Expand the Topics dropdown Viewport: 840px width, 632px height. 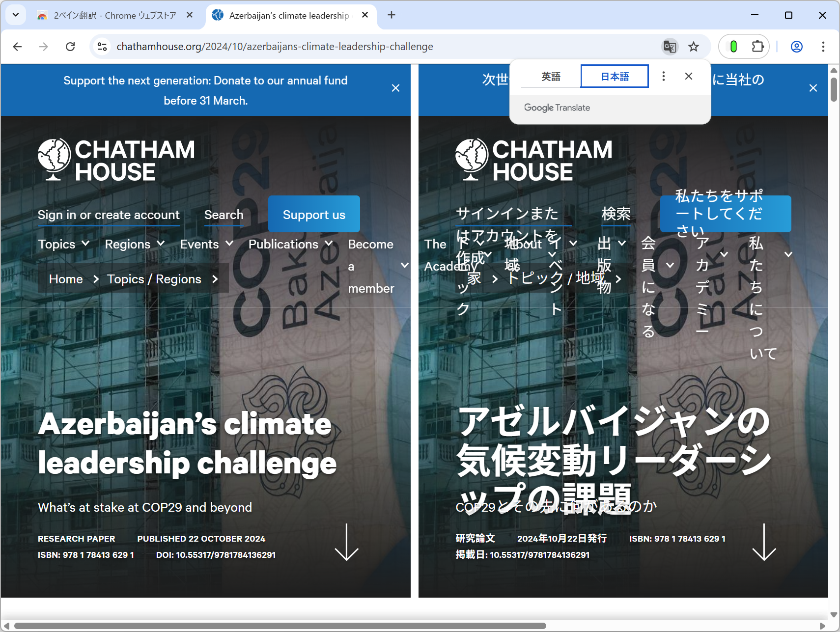(x=64, y=244)
